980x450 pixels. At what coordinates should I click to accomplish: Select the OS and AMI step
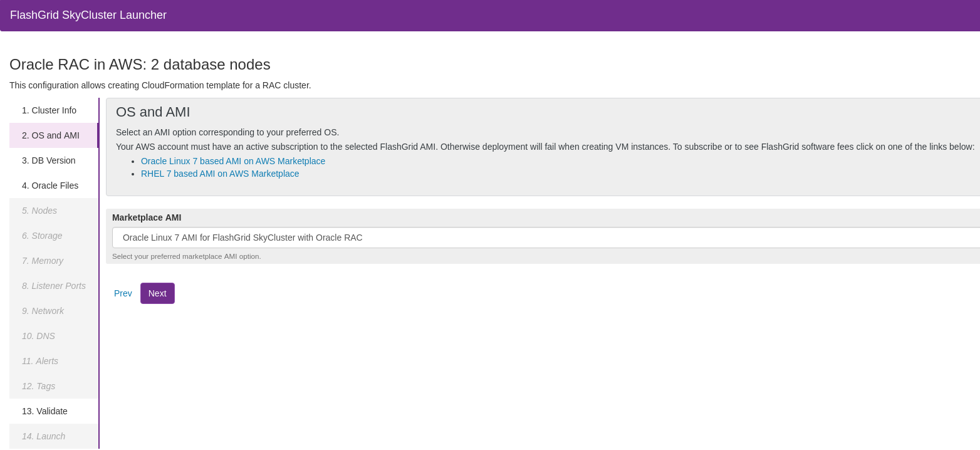(x=51, y=135)
